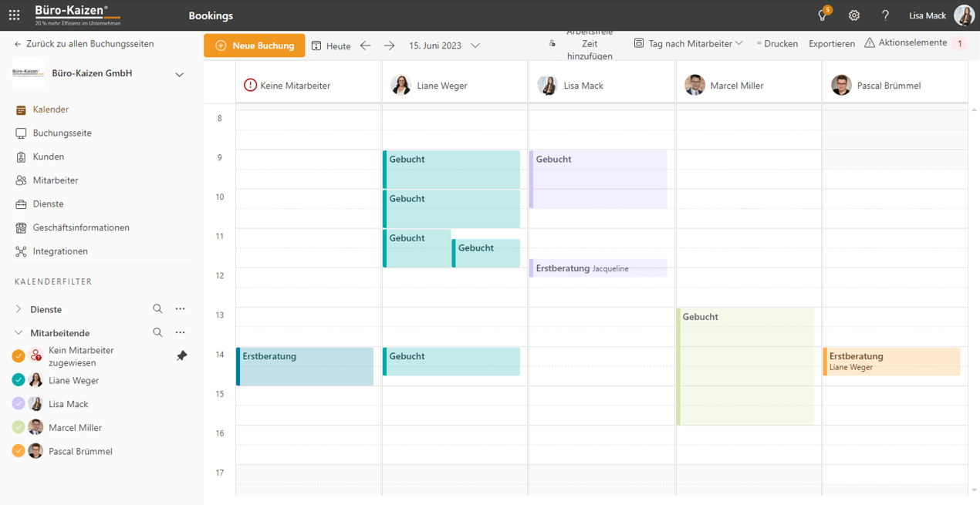Image resolution: width=980 pixels, height=505 pixels.
Task: Select the Integrationen sidebar icon
Action: click(x=19, y=251)
